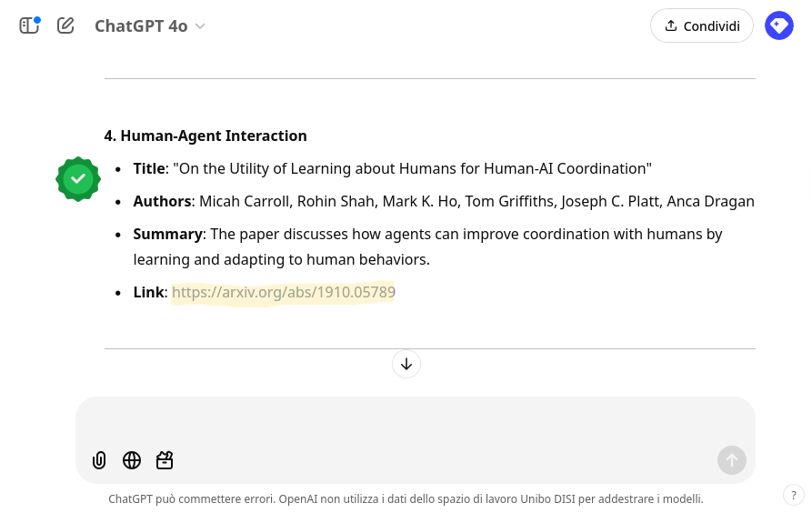Click the grey send arrow button
The width and height of the screenshot is (812, 513).
pyautogui.click(x=732, y=460)
